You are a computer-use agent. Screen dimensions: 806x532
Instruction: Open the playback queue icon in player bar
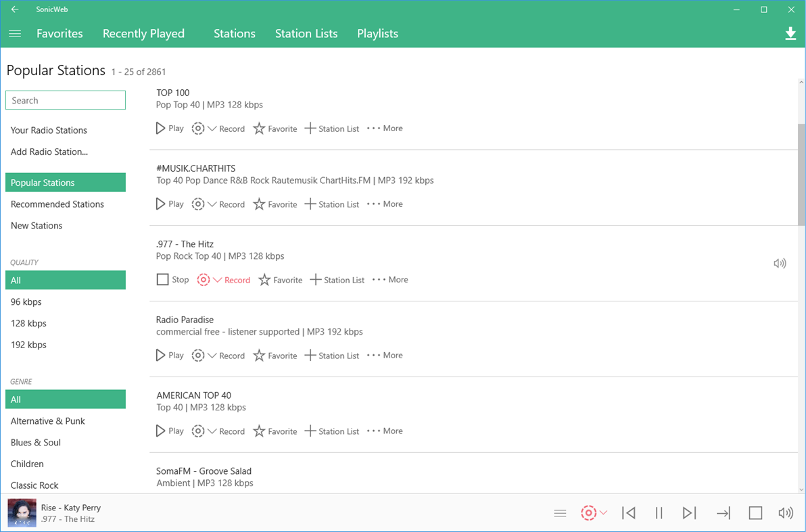(x=560, y=512)
